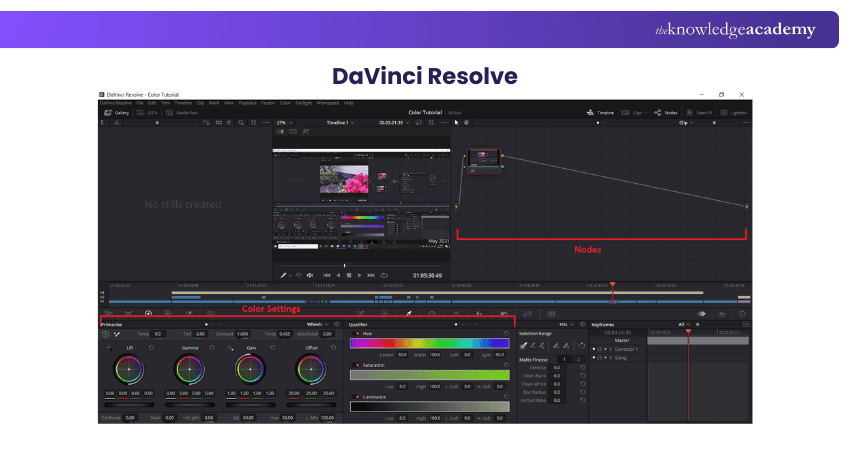Mute the viewer audio speaker icon
Viewport: 850px width, 450px height.
coord(310,275)
